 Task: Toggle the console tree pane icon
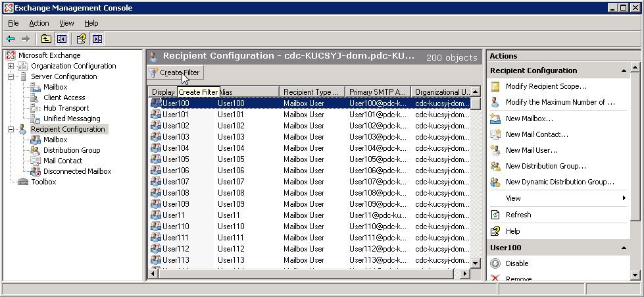tap(62, 39)
